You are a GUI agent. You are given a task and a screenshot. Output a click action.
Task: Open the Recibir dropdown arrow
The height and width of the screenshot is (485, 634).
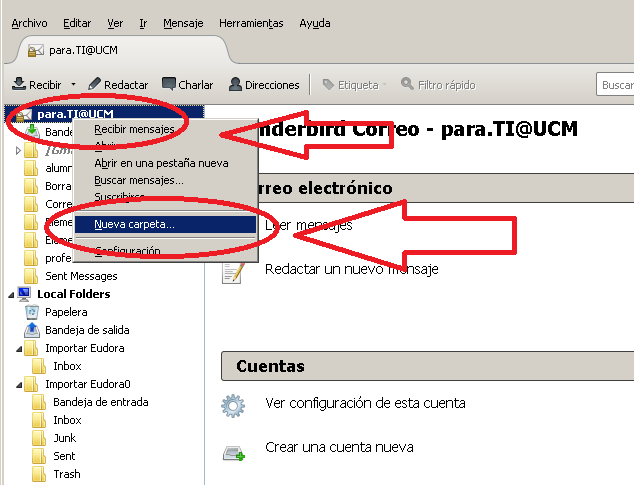[73, 85]
